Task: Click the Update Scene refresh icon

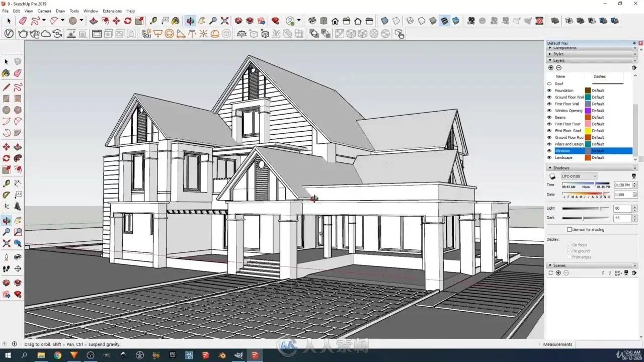Action: click(550, 273)
